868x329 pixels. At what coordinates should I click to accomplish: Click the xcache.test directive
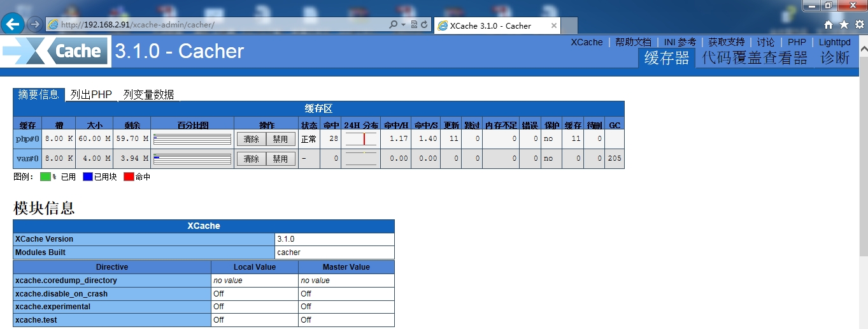[36, 320]
